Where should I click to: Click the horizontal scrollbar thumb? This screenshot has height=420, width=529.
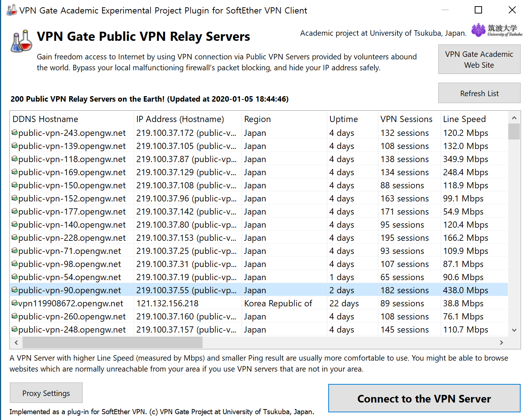click(112, 342)
